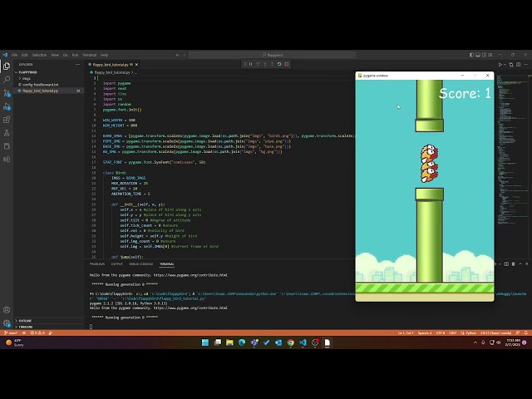Open notifications bell in status bar
This screenshot has width=532, height=399.
point(526,332)
